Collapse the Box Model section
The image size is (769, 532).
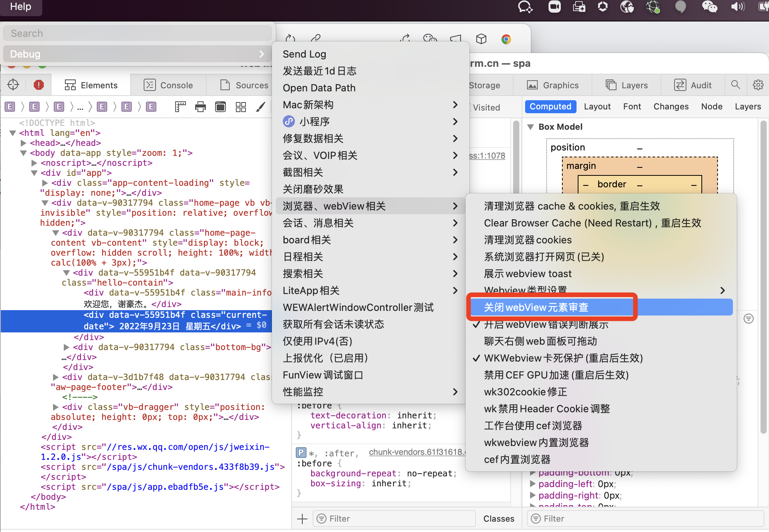(x=530, y=127)
